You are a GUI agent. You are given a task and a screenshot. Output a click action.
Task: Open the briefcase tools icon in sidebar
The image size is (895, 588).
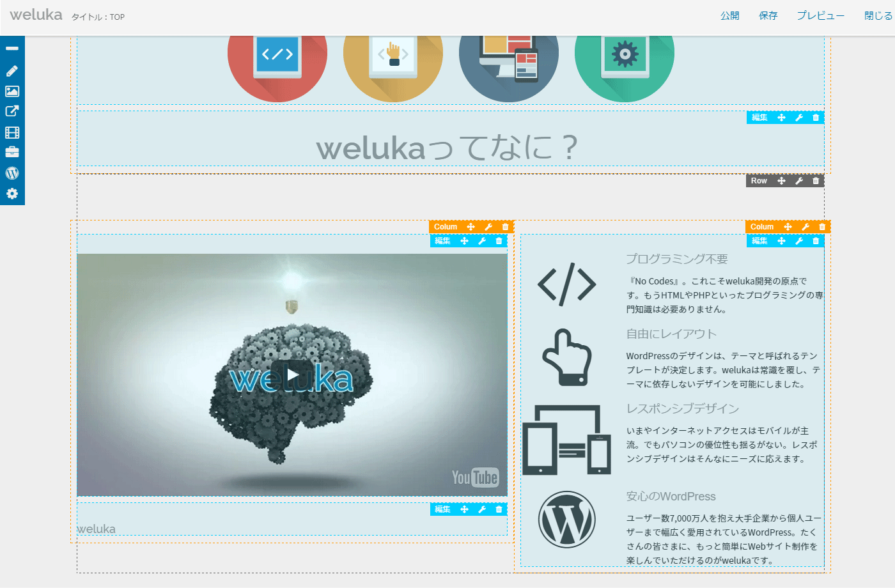pyautogui.click(x=12, y=152)
